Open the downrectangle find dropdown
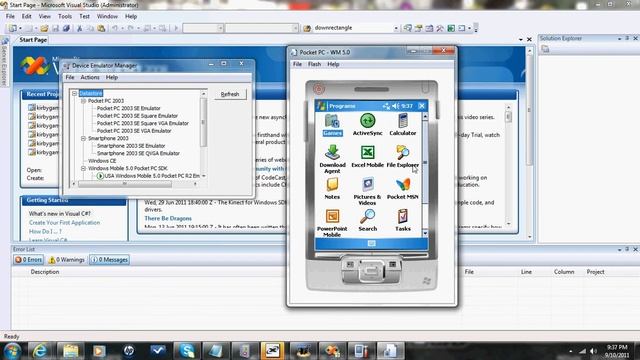This screenshot has height=360, width=640. pyautogui.click(x=396, y=28)
